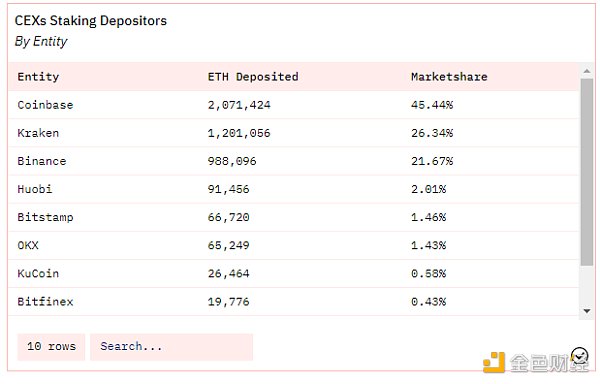
Task: Open the 10 rows page-size selector
Action: tap(51, 347)
